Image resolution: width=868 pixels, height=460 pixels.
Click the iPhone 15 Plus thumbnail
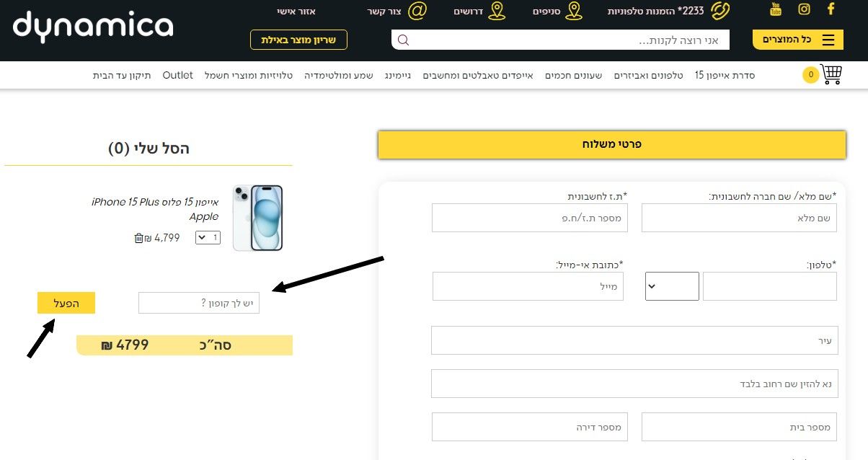click(258, 218)
